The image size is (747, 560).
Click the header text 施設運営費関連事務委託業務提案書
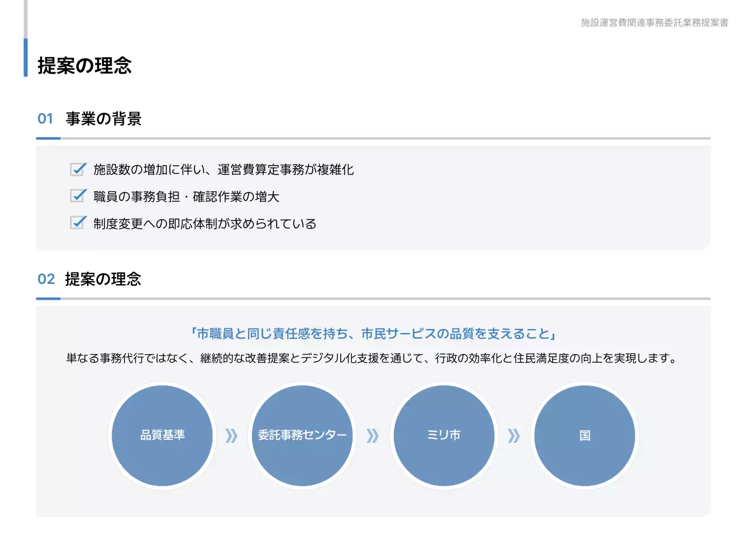(x=654, y=23)
